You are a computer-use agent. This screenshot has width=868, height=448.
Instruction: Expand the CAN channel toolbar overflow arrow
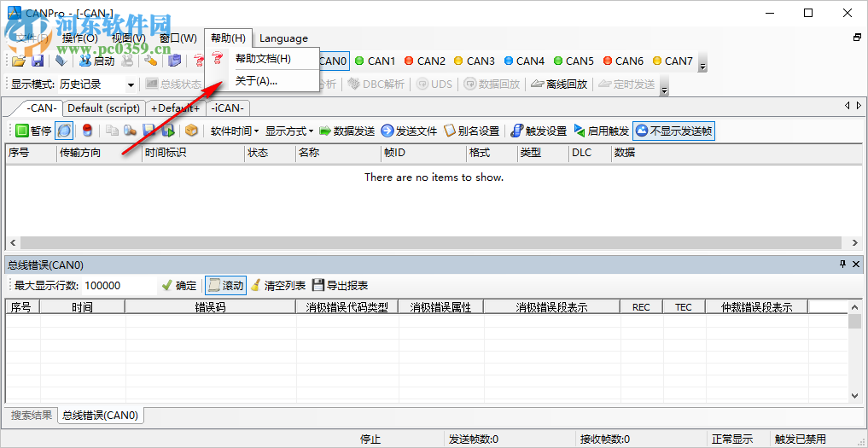(702, 62)
